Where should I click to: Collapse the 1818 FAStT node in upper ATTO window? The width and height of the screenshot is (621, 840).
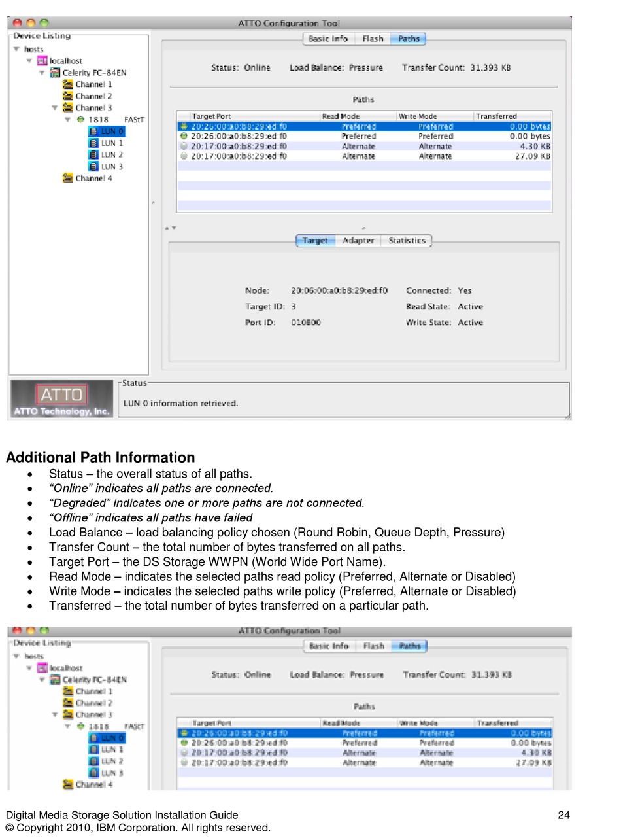(x=67, y=120)
